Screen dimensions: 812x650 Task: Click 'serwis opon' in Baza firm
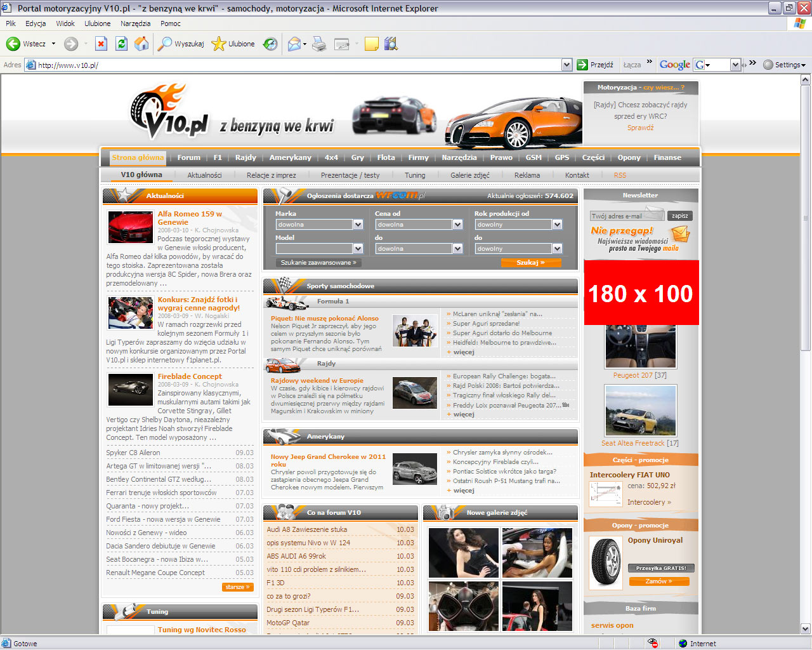pyautogui.click(x=612, y=625)
